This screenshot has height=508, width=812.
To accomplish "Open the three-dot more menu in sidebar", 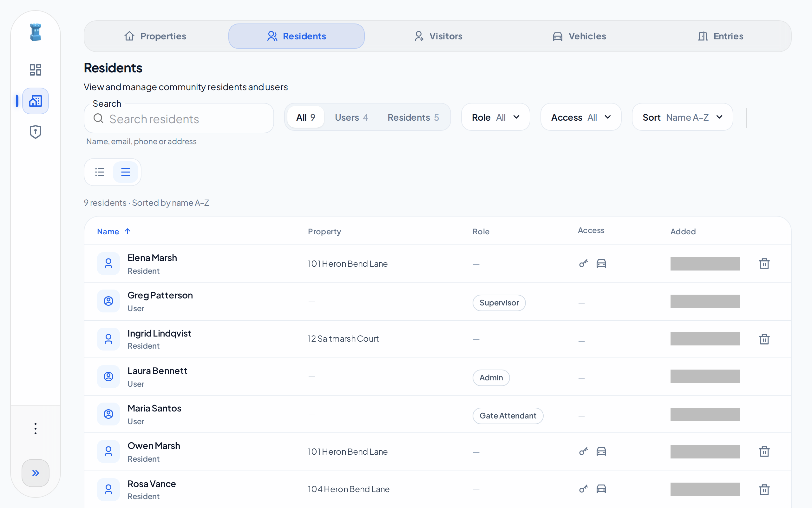I will 35,429.
